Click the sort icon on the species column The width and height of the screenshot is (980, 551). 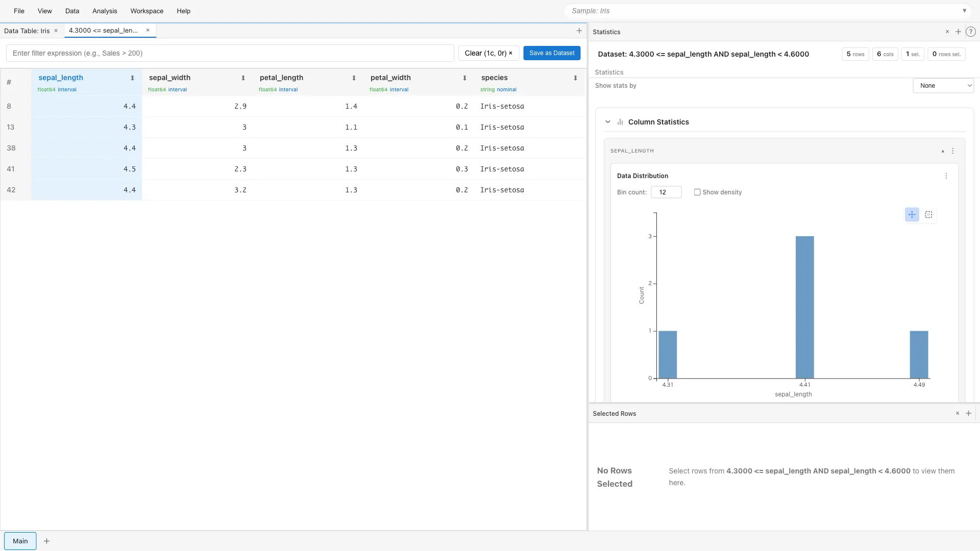575,78
